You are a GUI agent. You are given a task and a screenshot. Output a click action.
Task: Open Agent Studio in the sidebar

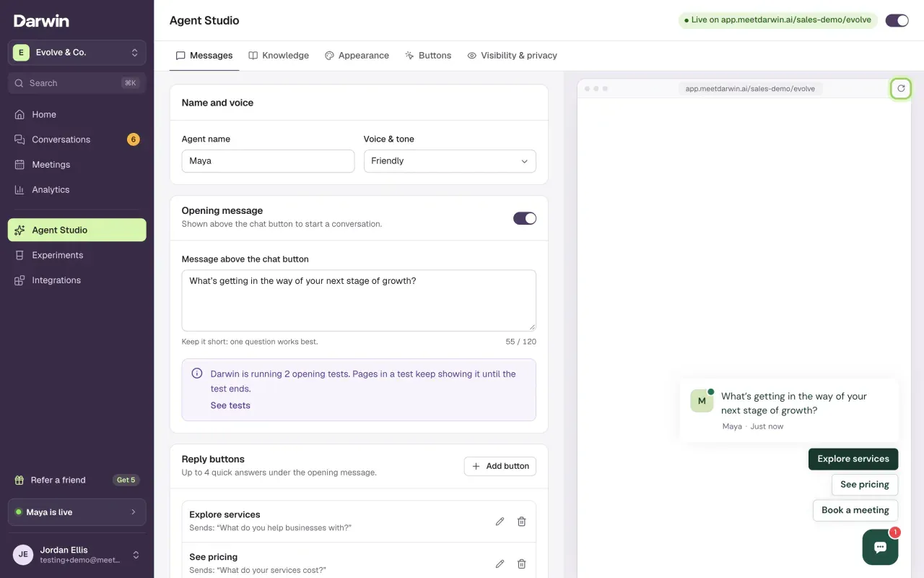click(77, 230)
